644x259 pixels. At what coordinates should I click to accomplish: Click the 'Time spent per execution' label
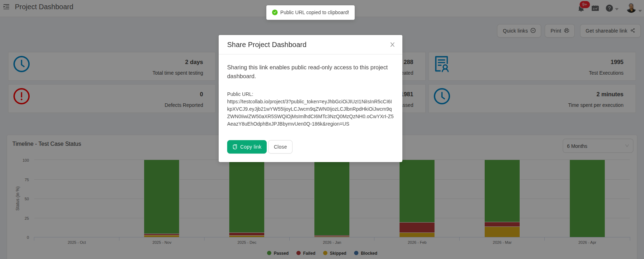pos(596,105)
